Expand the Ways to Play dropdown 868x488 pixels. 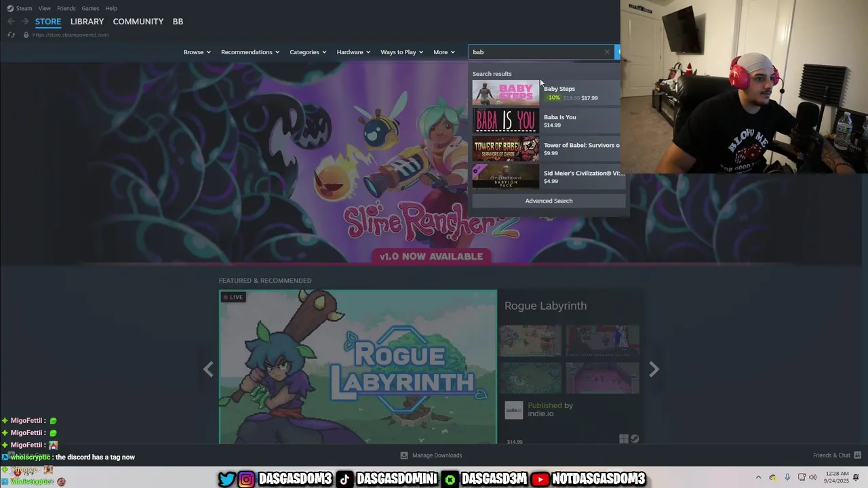click(x=401, y=52)
